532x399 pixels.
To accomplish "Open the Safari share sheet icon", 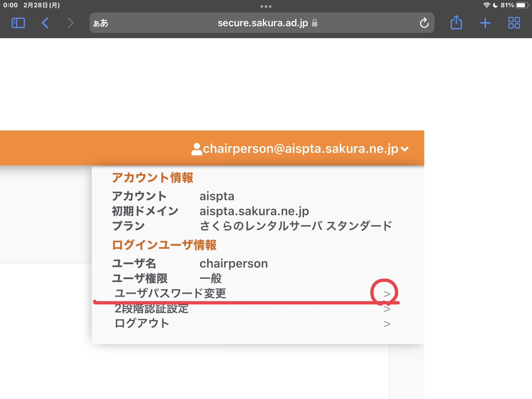I will click(456, 22).
